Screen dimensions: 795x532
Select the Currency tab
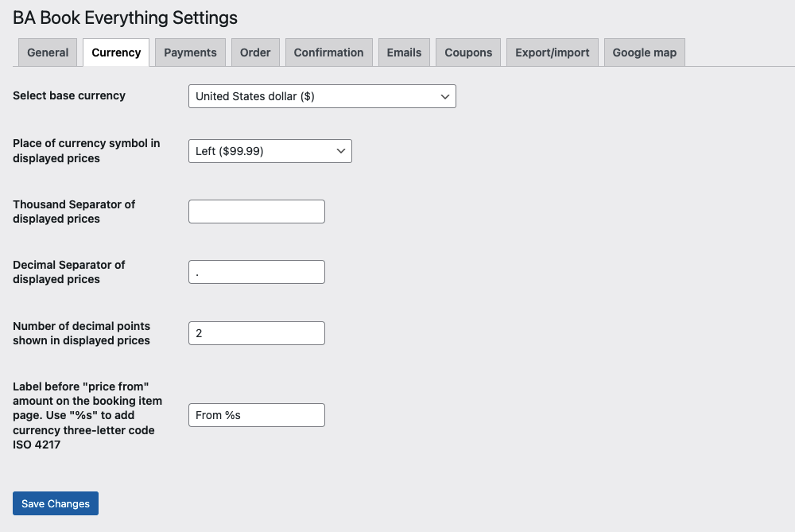coord(116,52)
